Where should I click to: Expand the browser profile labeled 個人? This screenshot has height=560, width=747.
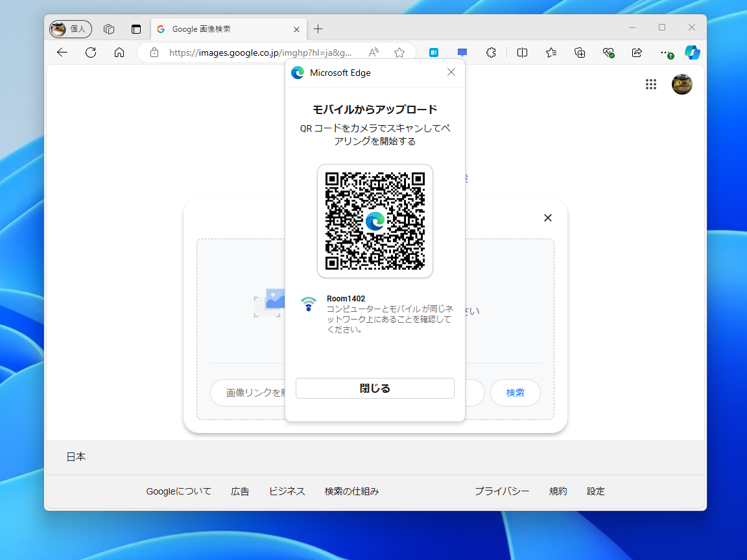pos(69,29)
